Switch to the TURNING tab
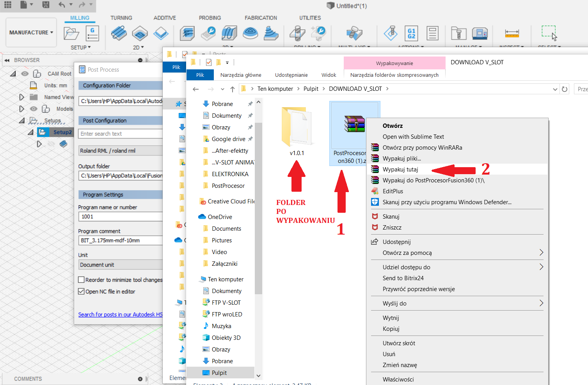 [121, 18]
